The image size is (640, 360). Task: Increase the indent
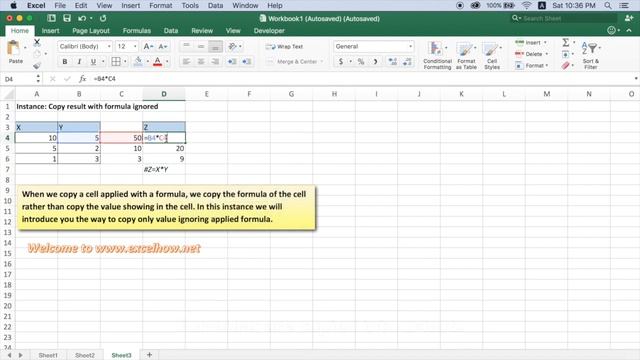click(247, 62)
